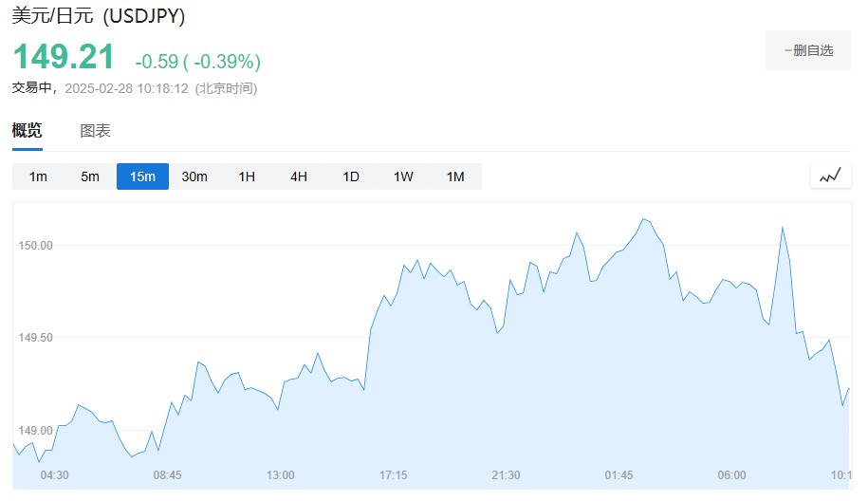Switch chart to 1H interval
This screenshot has width=868, height=501.
click(x=247, y=176)
